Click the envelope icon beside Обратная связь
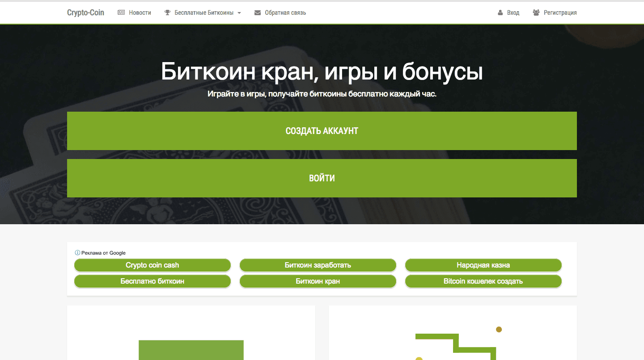Viewport: 644px width, 360px height. [x=257, y=13]
